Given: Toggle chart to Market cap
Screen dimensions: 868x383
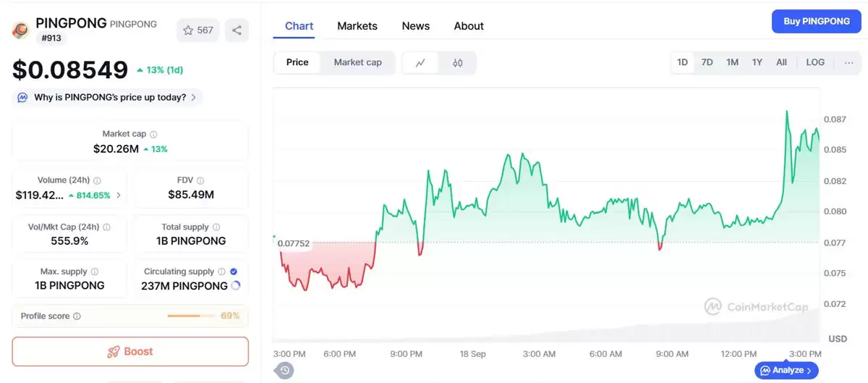Looking at the screenshot, I should pos(357,62).
